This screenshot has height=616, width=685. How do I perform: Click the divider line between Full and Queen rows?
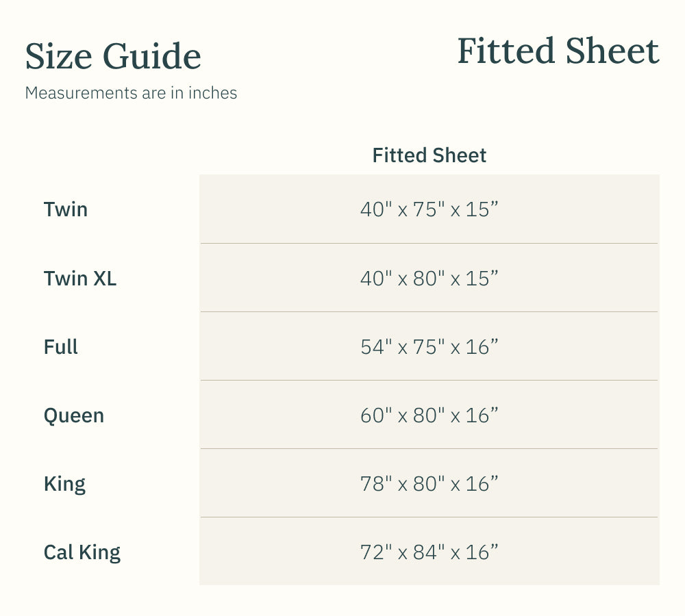click(429, 380)
